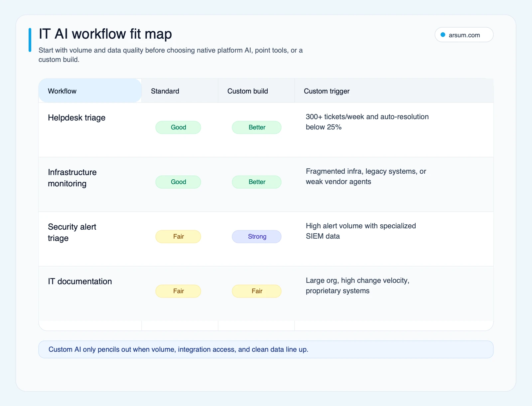The width and height of the screenshot is (532, 406).
Task: Click the 'IT AI workflow fit map' title
Action: tap(105, 34)
